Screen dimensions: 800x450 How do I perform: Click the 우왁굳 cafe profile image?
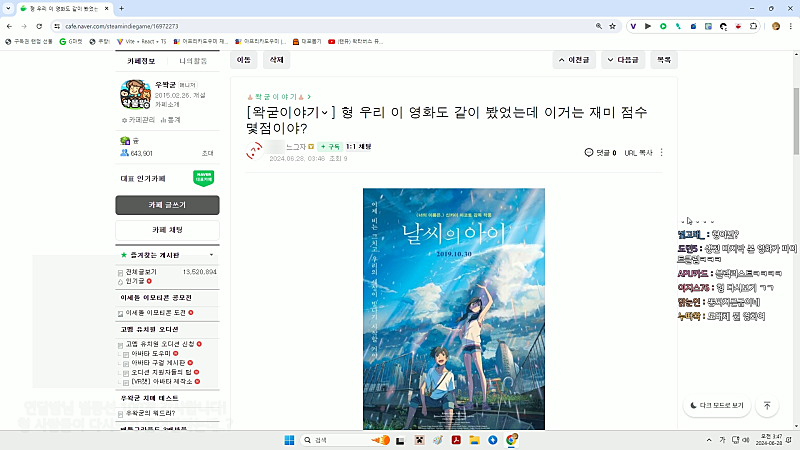135,94
